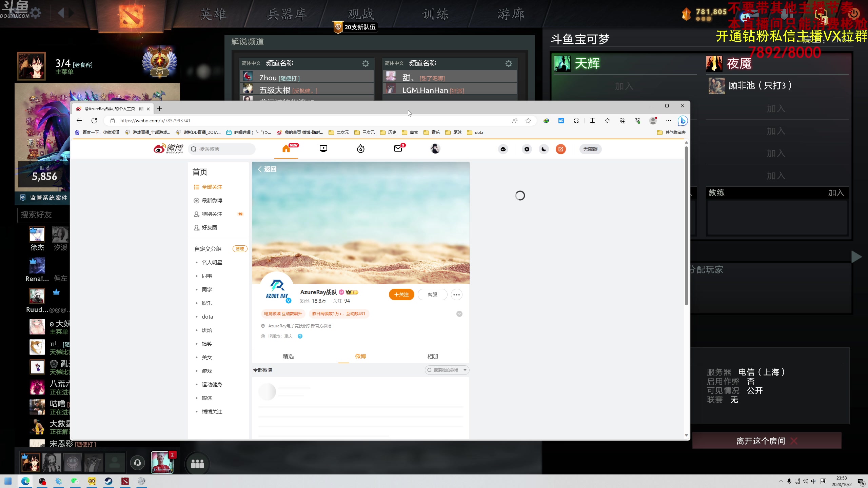This screenshot has height=488, width=868.
Task: Click the Weibo home icon in top navigation
Action: tap(286, 149)
